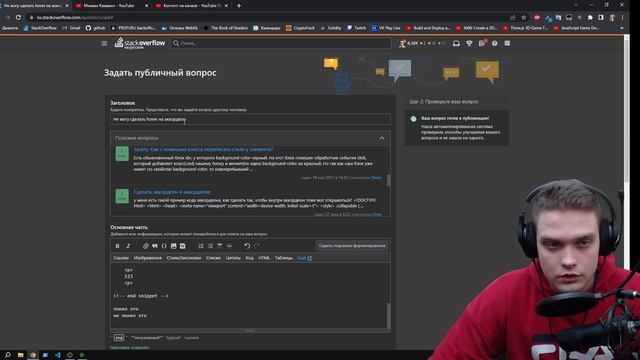Image resolution: width=640 pixels, height=360 pixels.
Task: Open the review queues icon with red badge
Action: [482, 43]
